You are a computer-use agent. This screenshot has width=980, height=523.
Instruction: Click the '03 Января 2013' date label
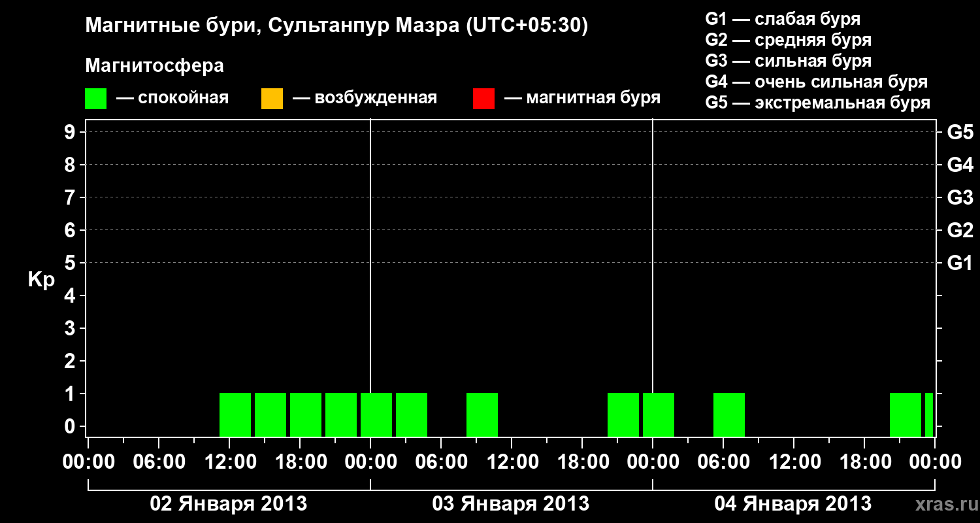tap(511, 504)
